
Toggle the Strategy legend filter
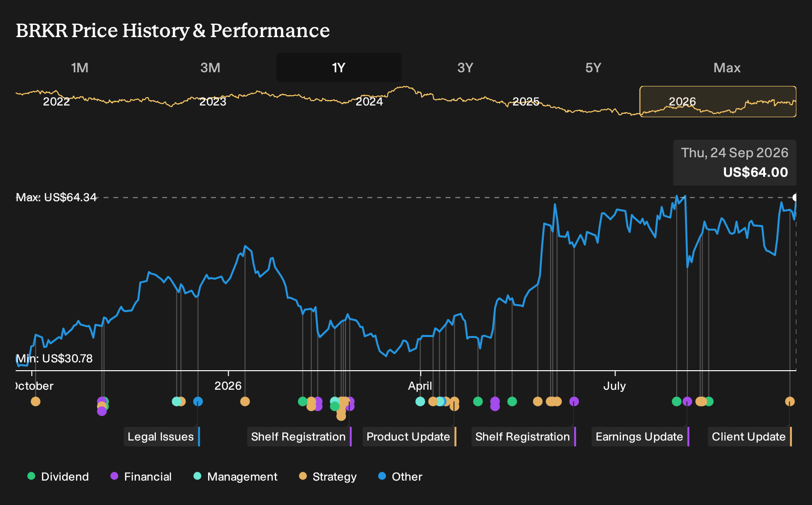coord(328,477)
